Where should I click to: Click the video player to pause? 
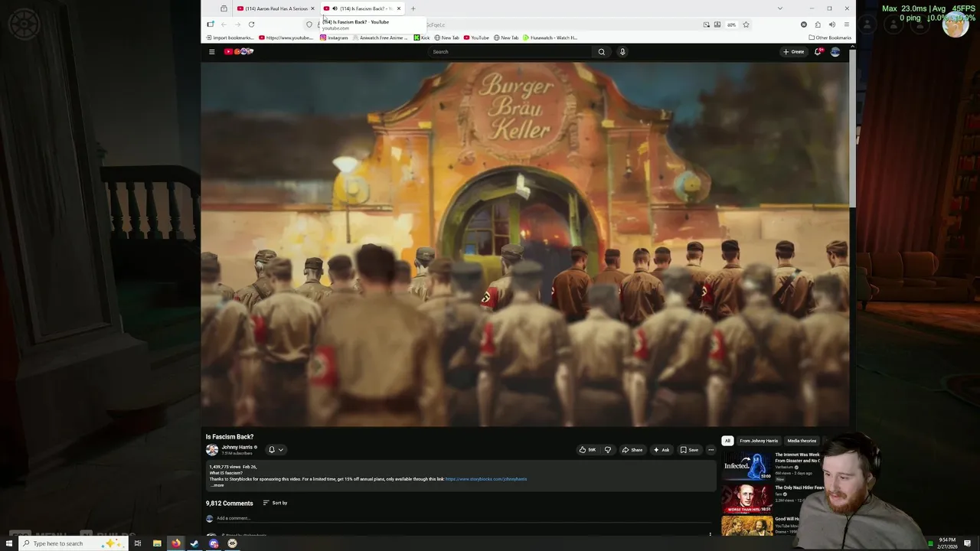(525, 243)
